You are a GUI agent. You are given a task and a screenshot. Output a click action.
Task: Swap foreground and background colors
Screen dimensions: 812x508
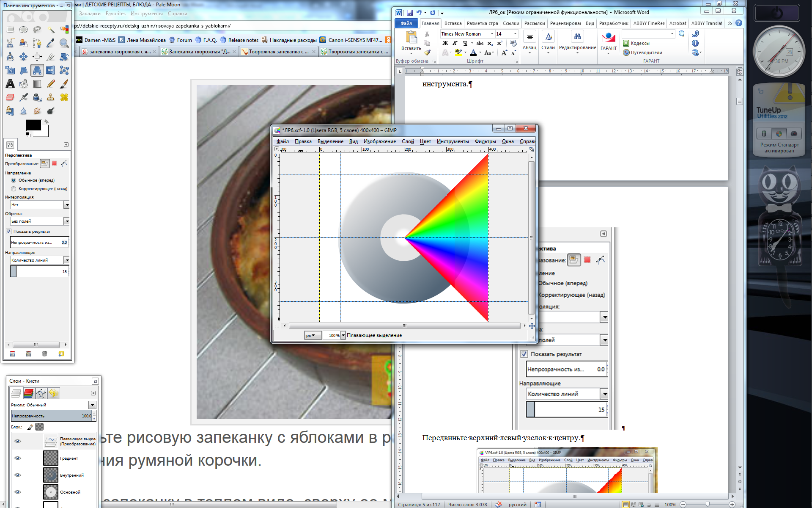(46, 122)
